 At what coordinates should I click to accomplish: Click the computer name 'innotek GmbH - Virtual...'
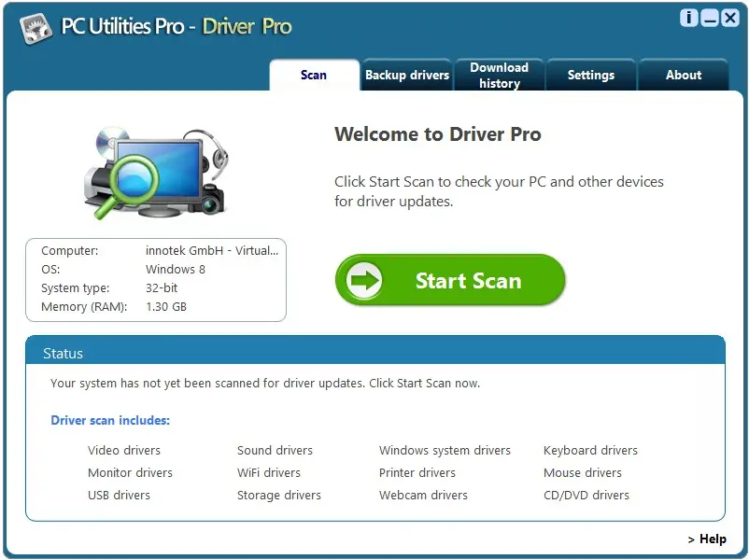click(212, 251)
